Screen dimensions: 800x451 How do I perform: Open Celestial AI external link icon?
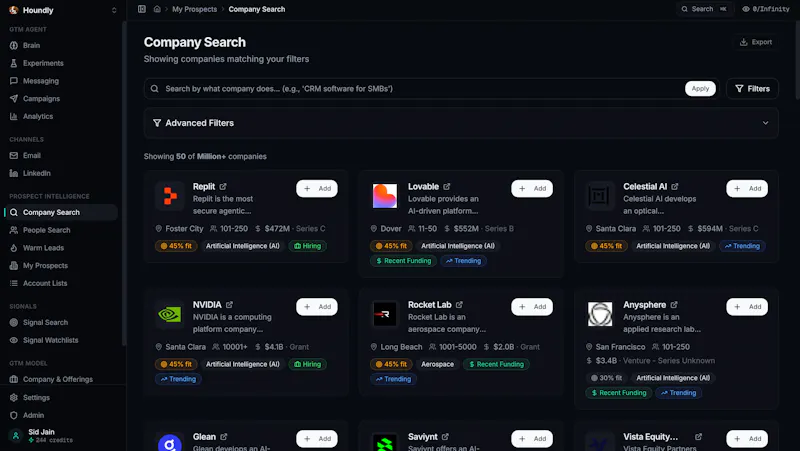675,187
